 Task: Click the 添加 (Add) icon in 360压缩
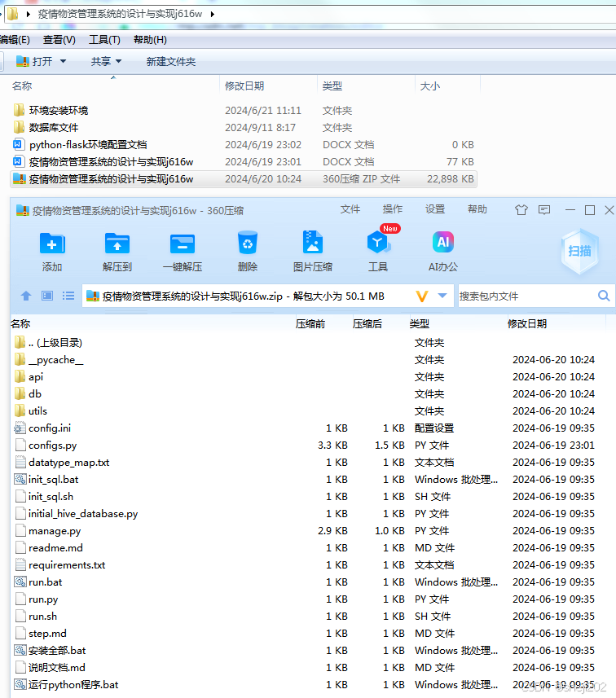point(52,244)
